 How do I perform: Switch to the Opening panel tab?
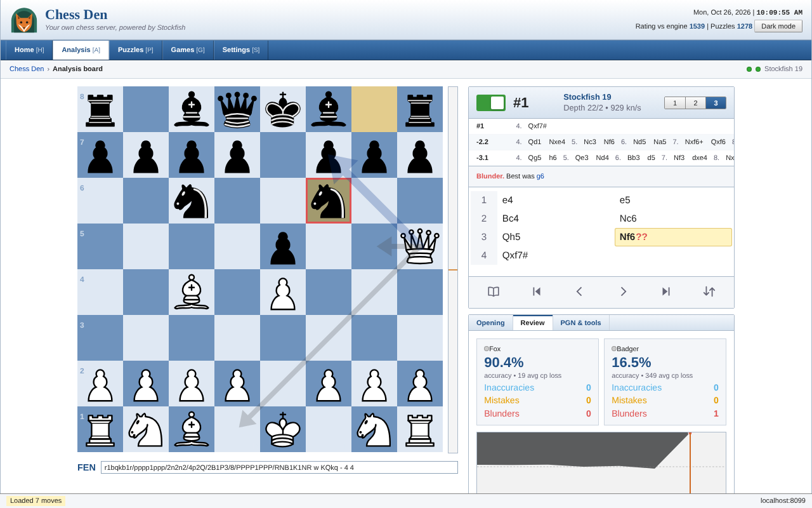tap(490, 323)
